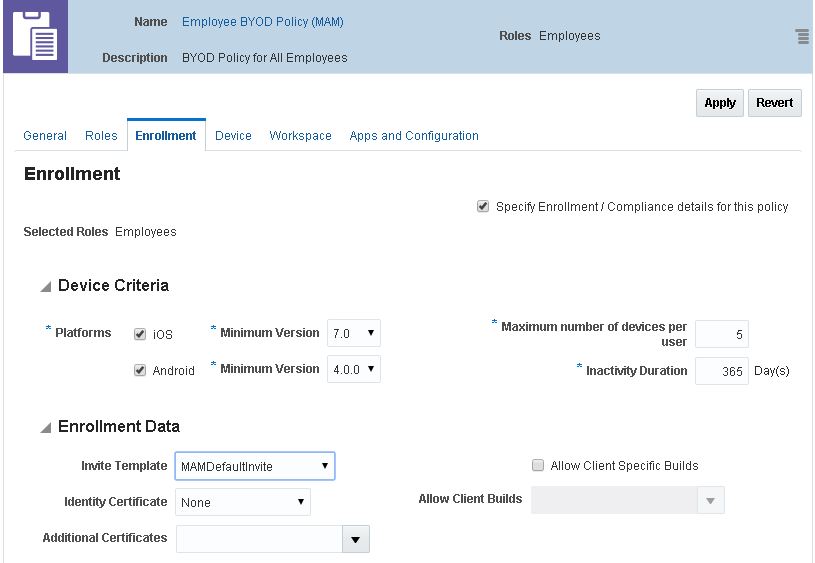815x563 pixels.
Task: Switch to the Roles tab
Action: pos(101,136)
